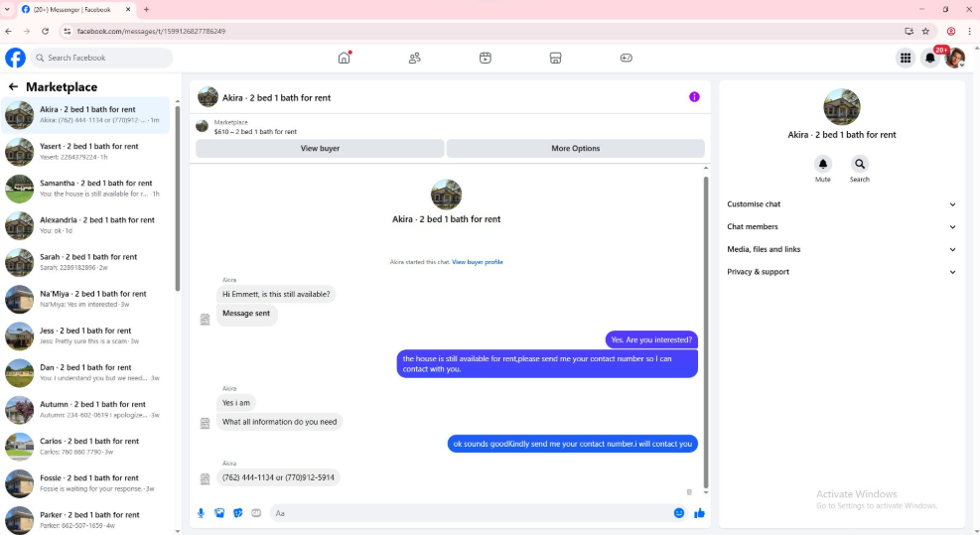The image size is (980, 535).
Task: Click the conversation list scrollbar
Action: tap(178, 199)
